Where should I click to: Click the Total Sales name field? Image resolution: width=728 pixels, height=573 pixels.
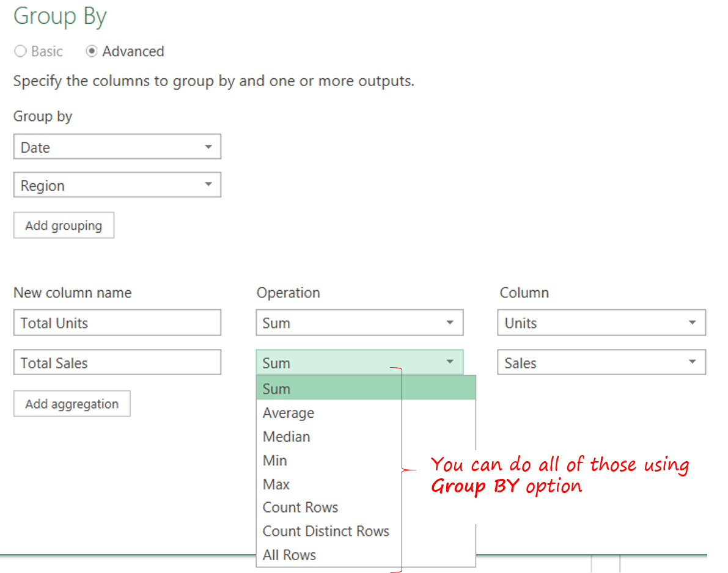(117, 362)
